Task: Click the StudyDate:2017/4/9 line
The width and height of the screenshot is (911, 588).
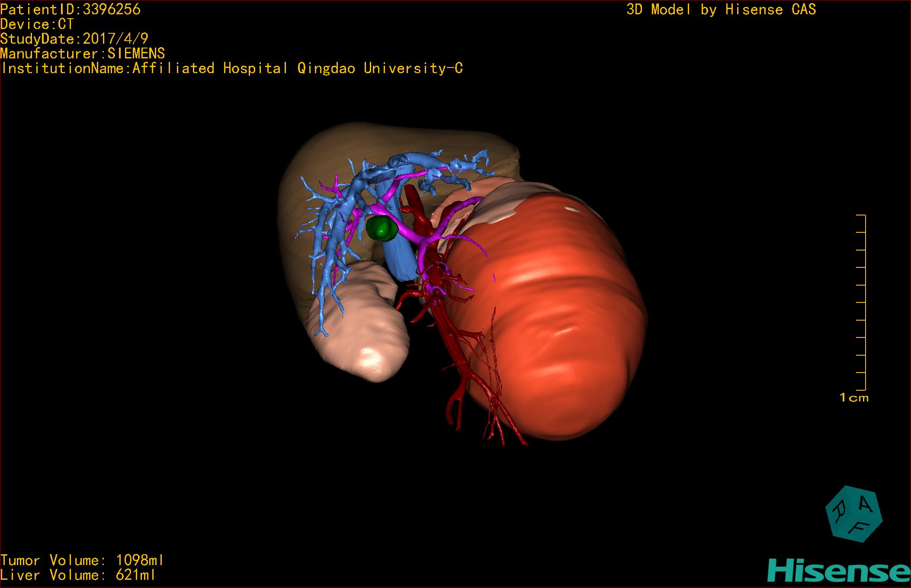Action: (74, 39)
